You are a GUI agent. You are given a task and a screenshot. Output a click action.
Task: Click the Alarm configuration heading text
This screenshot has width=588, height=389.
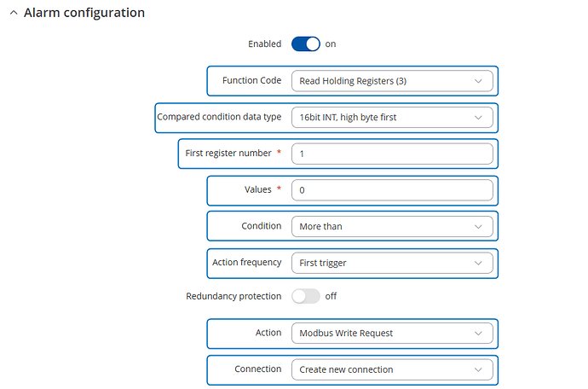(84, 13)
